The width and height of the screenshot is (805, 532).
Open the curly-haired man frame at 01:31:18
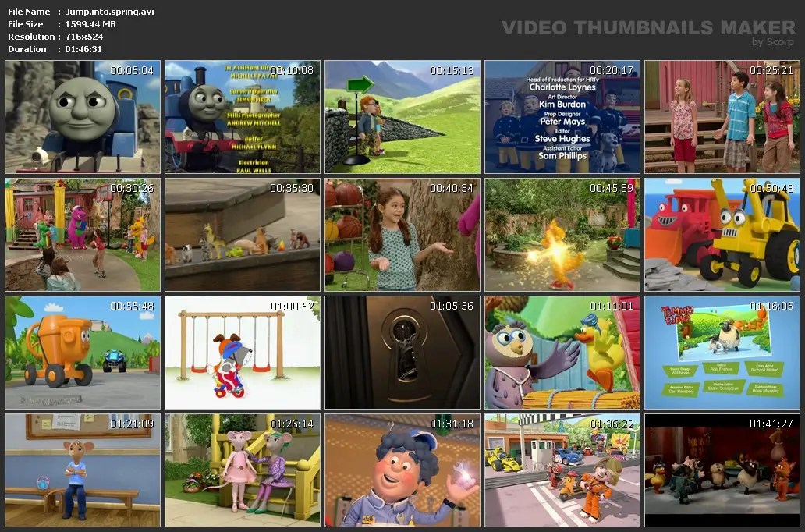pyautogui.click(x=402, y=470)
